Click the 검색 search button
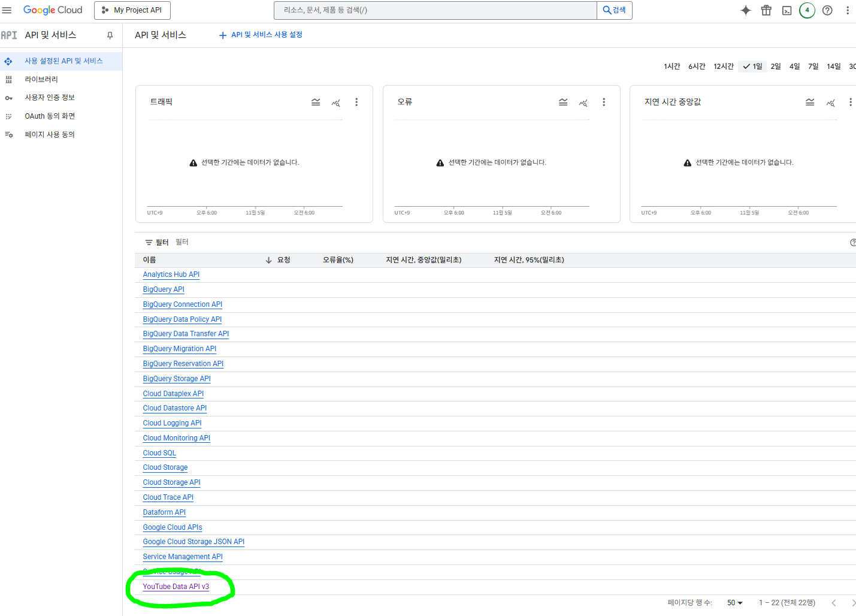This screenshot has width=856, height=616. coord(615,10)
